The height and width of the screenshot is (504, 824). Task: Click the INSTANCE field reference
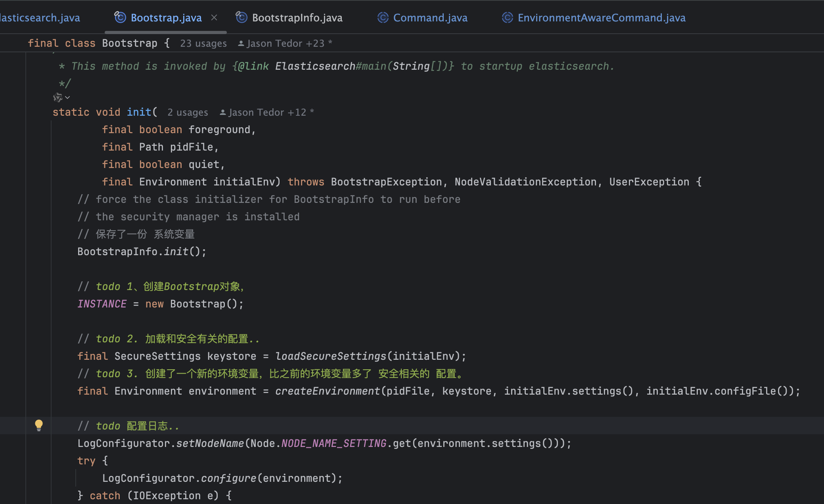[x=102, y=304]
